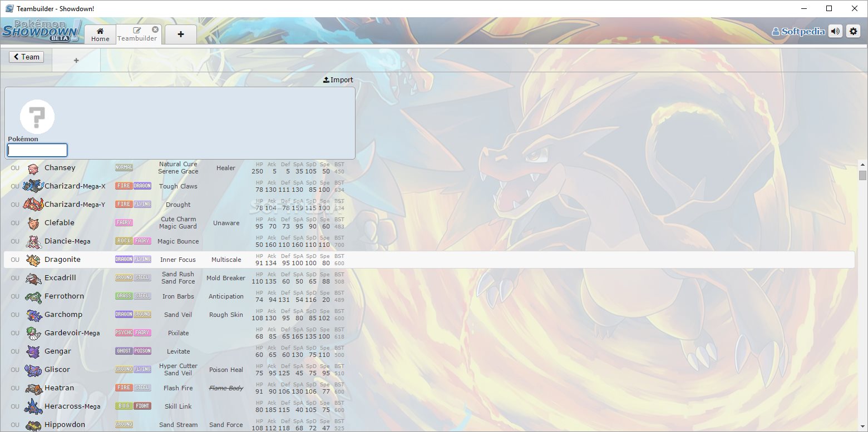Click the Bug type badge on Heracross-Mega
This screenshot has width=868, height=432.
click(124, 406)
